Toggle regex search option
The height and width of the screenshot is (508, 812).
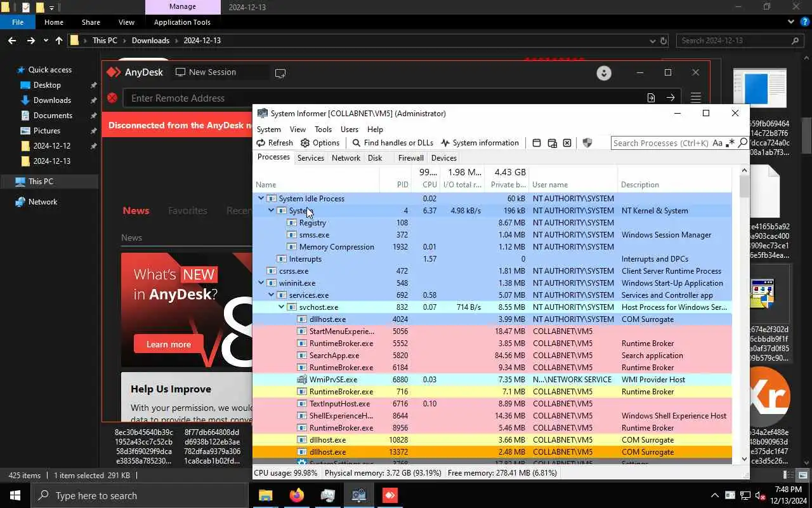coord(730,143)
